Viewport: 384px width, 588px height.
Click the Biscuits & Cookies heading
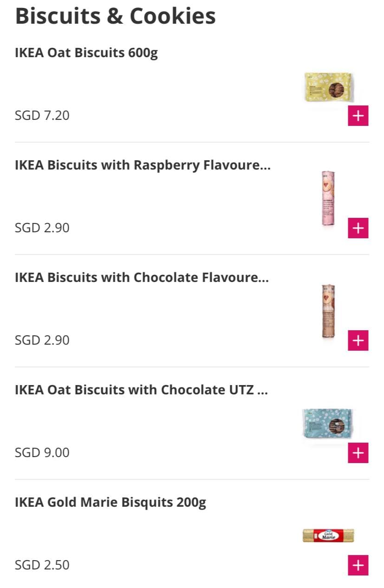click(116, 16)
